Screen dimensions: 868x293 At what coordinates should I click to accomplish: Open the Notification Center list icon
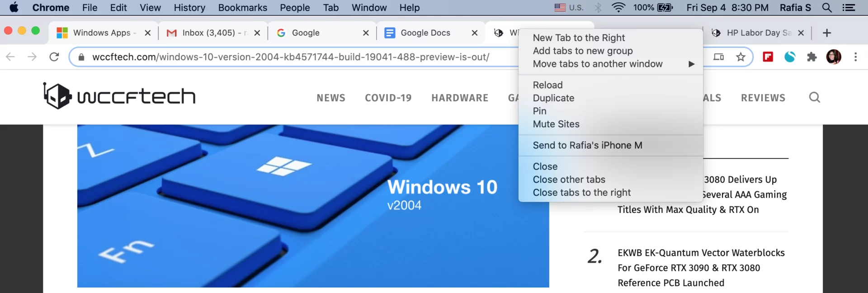click(849, 8)
